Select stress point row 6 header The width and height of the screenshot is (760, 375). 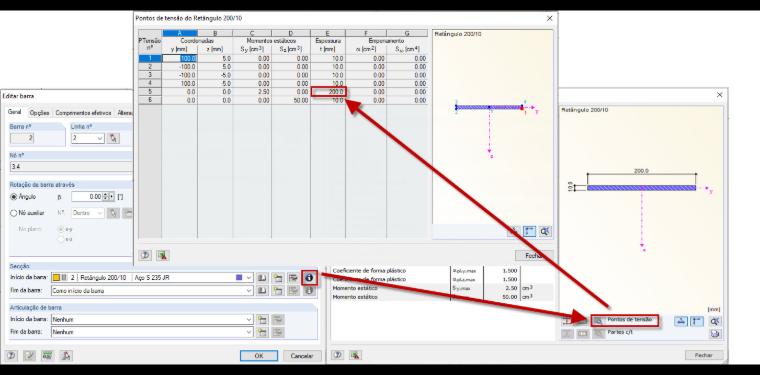(150, 100)
